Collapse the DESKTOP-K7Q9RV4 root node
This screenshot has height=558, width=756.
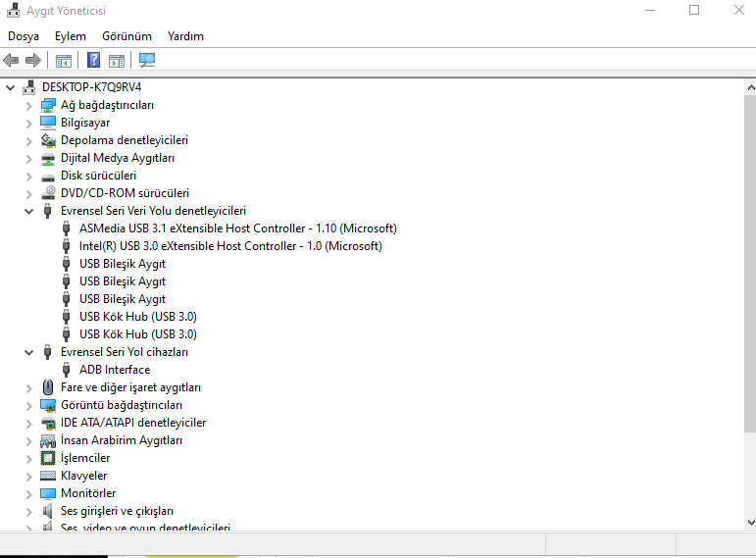pos(11,87)
